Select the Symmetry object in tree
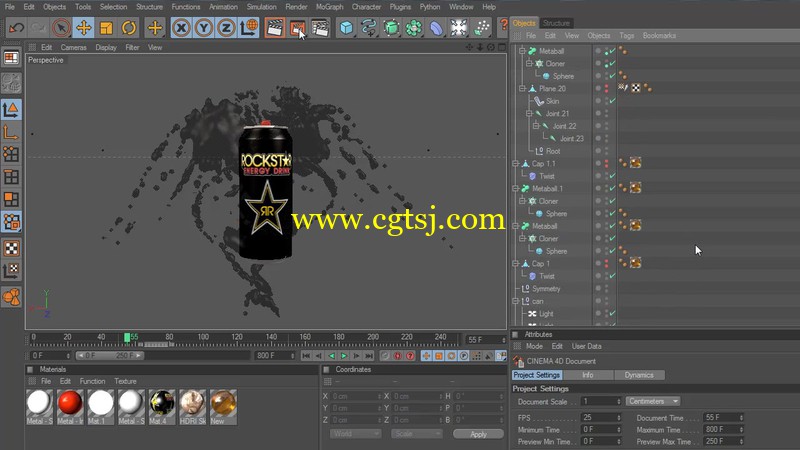This screenshot has height=450, width=800. pos(546,289)
